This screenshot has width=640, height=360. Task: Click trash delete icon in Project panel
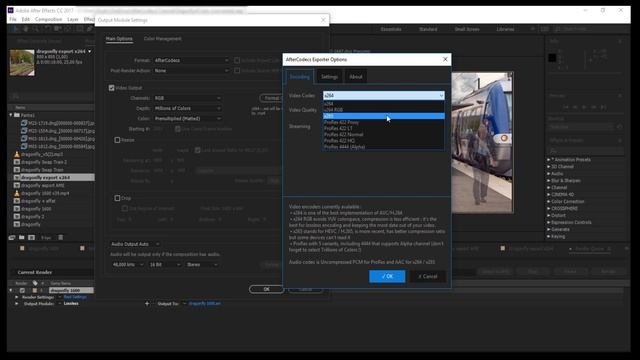pos(60,237)
